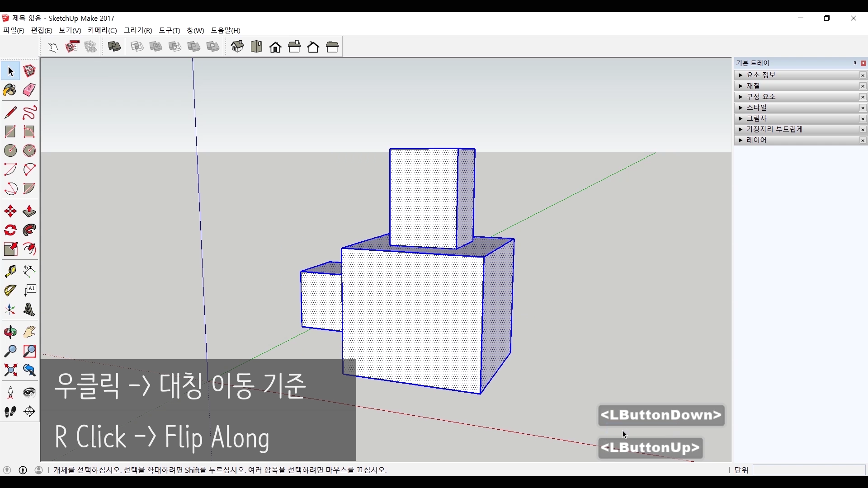Pick the Eraser tool
This screenshot has width=868, height=488.
coord(29,90)
